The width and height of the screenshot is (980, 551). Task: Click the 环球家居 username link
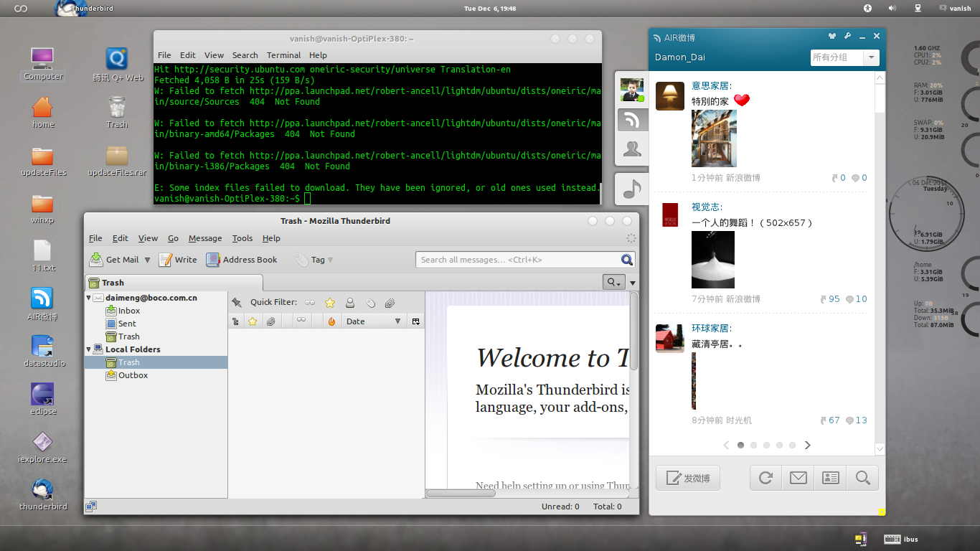point(710,329)
